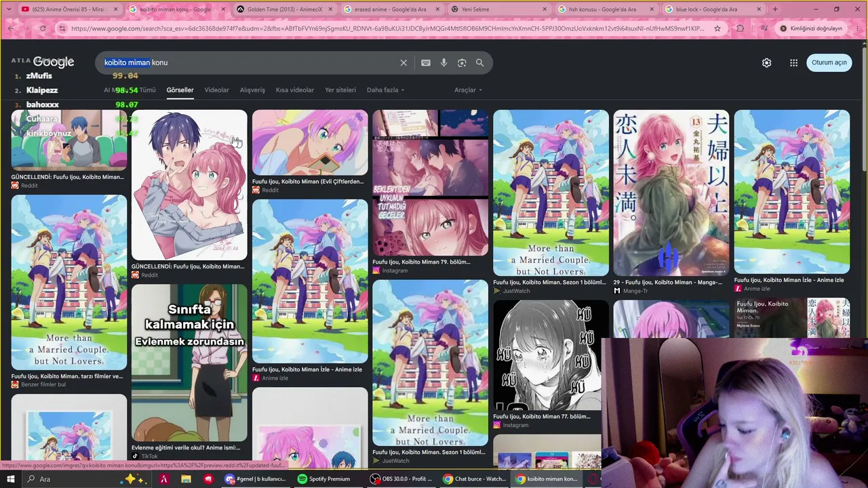Open the crying manga panel '77. bölüm' thumbnail
This screenshot has height=488, width=868.
(551, 355)
